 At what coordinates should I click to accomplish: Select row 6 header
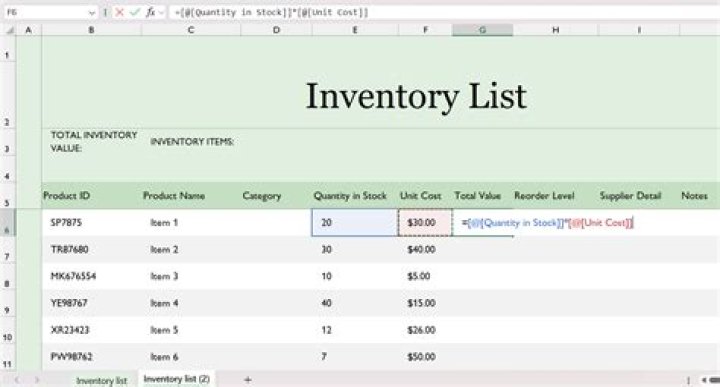coord(8,223)
